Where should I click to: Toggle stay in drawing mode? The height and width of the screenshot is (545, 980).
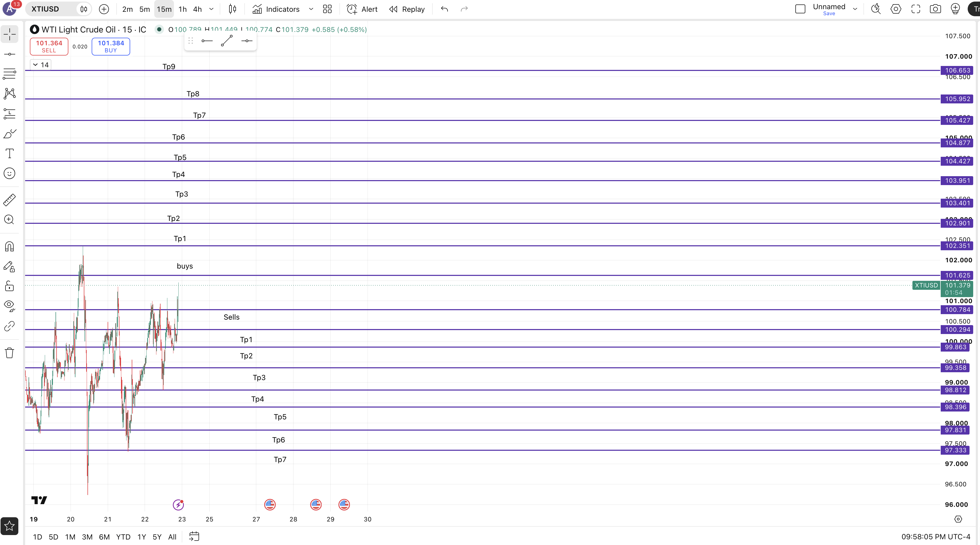coord(9,266)
